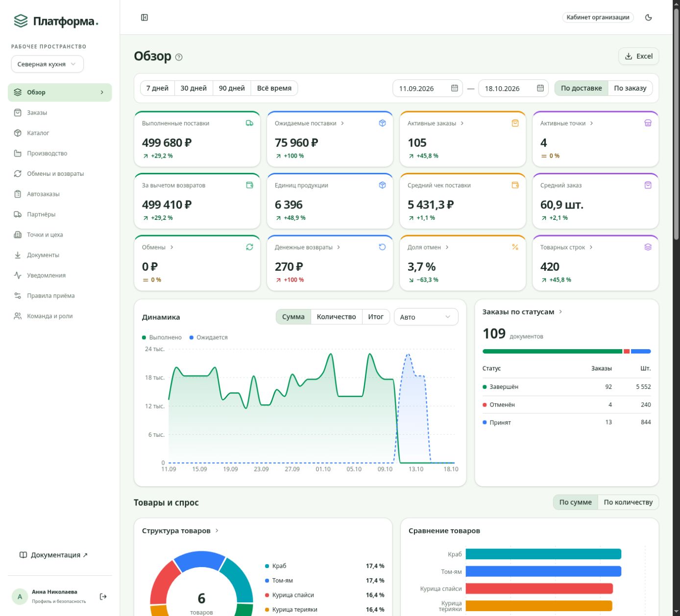The image size is (680, 616).
Task: Click the undo icon on Денежные возвраты card
Action: pos(382,247)
